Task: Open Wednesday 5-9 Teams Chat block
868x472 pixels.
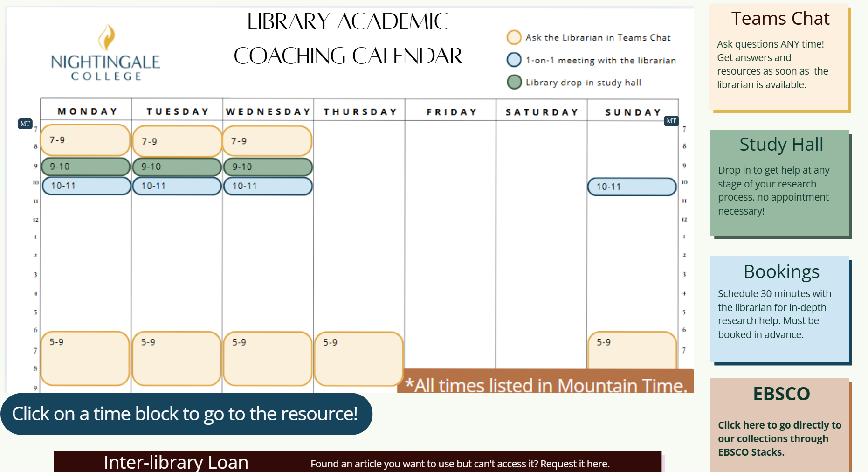Action: [x=268, y=358]
